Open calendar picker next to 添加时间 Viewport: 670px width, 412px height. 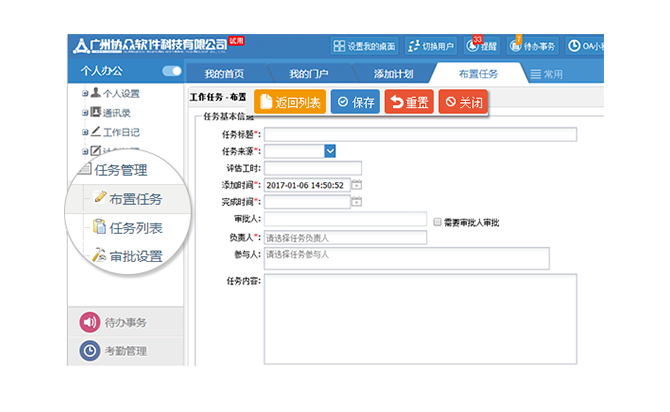coord(356,185)
